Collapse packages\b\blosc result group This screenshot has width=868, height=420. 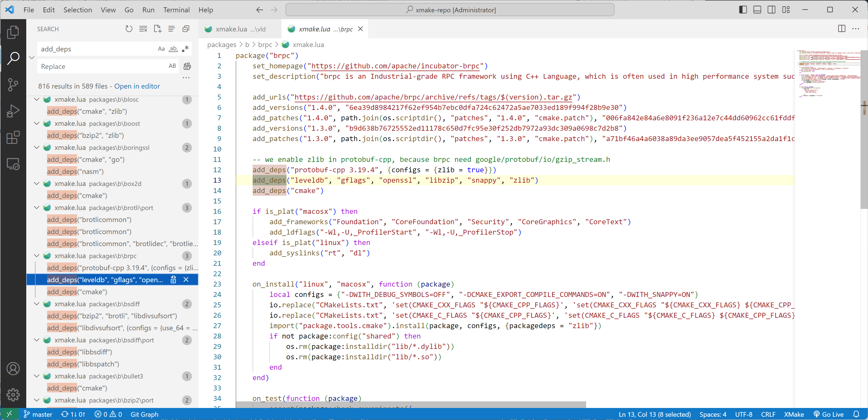37,100
